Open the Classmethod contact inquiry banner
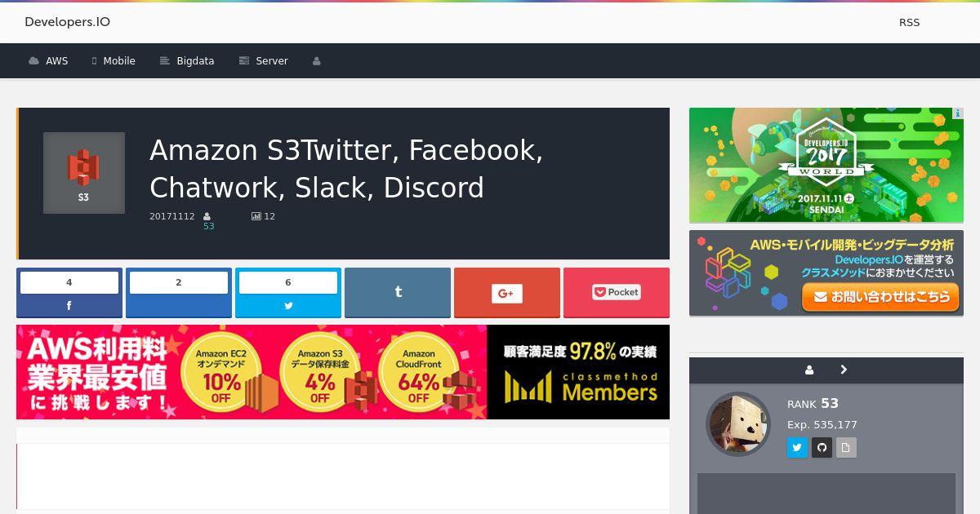This screenshot has height=514, width=980. tap(826, 273)
